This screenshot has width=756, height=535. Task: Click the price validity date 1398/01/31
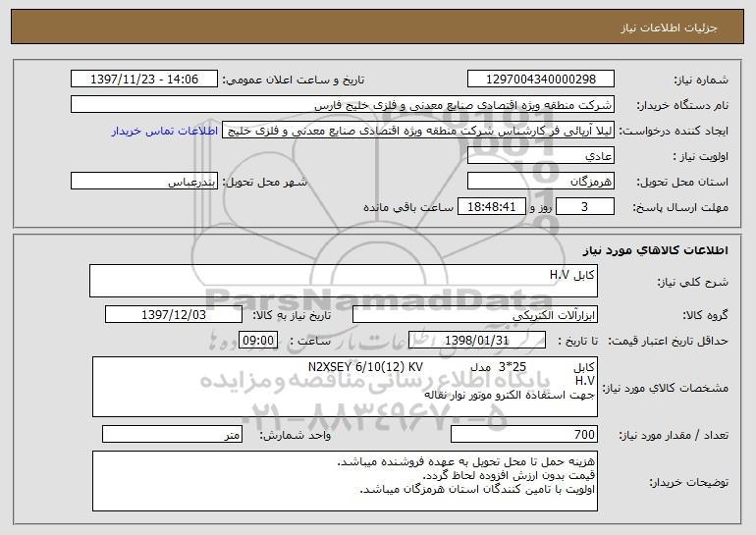point(477,340)
